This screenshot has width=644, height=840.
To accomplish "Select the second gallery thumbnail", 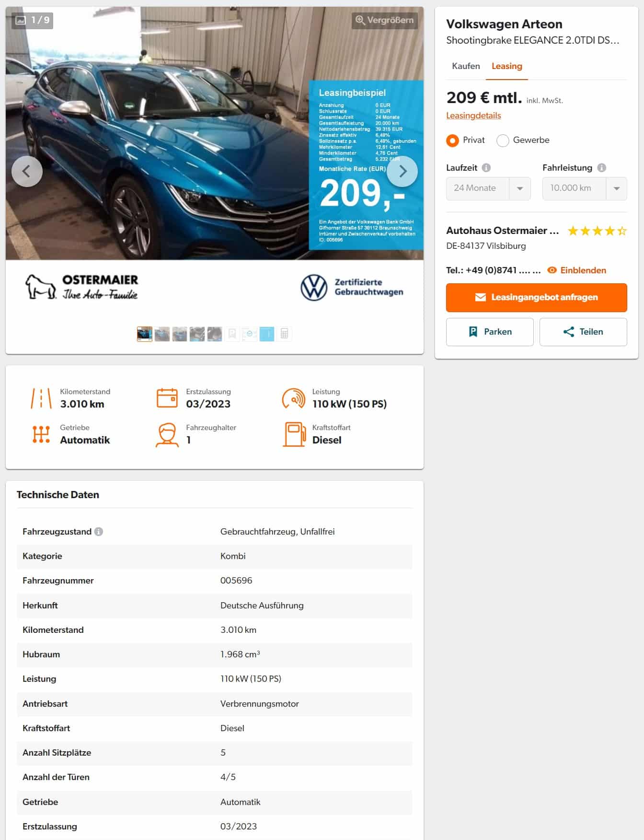I will tap(162, 334).
